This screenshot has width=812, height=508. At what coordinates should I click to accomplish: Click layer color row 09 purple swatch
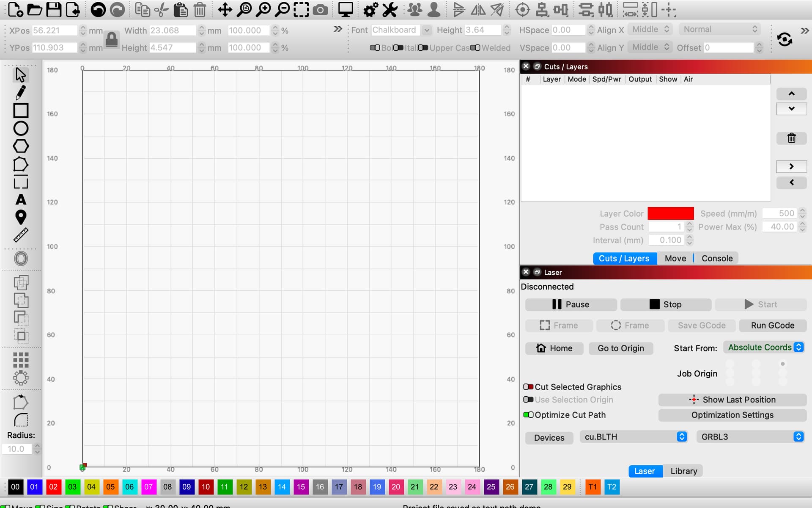tap(187, 486)
